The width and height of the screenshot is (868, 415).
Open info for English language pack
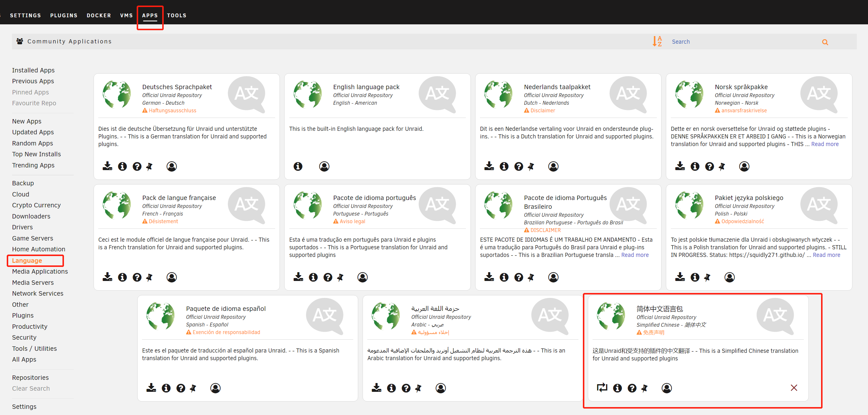point(298,166)
